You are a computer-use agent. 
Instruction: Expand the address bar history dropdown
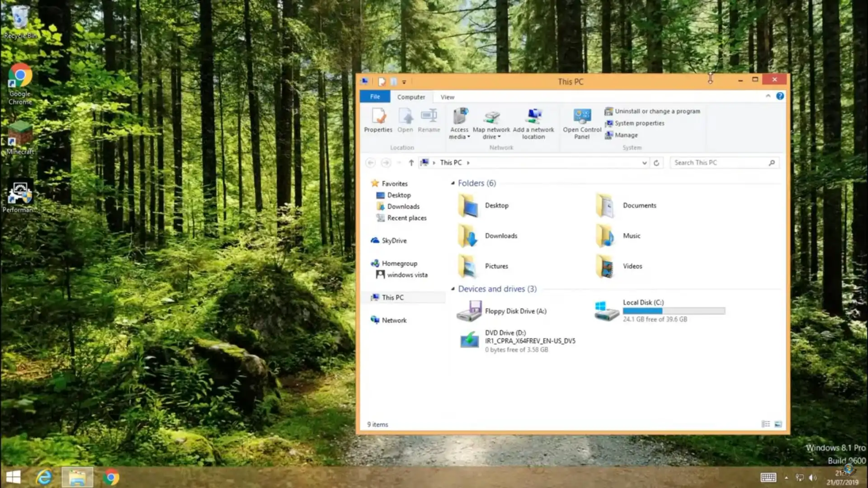point(644,163)
